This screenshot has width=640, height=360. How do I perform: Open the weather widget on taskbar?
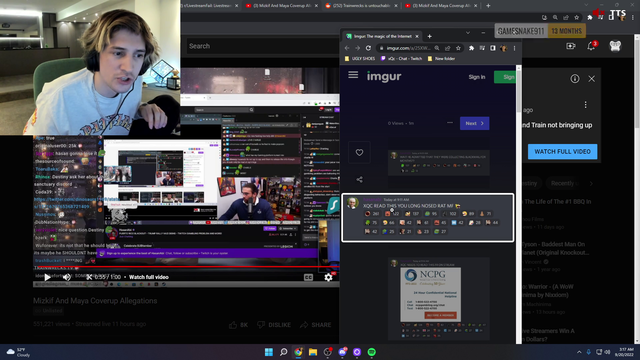[18, 352]
